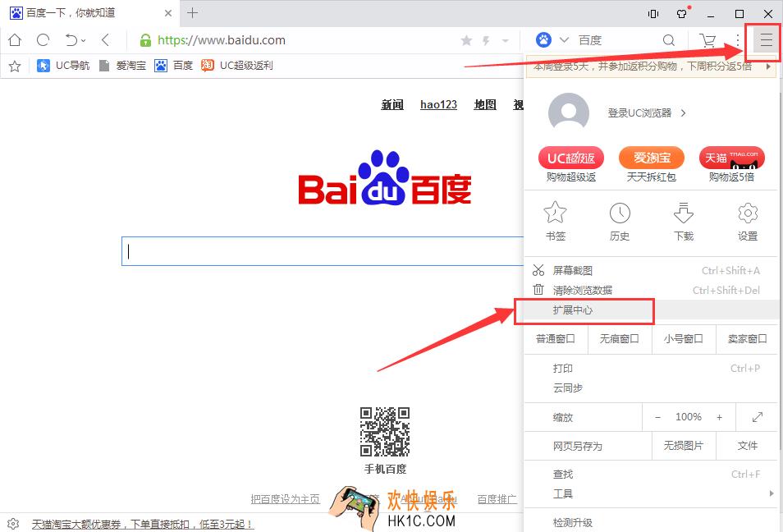
Task: Click the green padlock security icon
Action: pos(145,40)
